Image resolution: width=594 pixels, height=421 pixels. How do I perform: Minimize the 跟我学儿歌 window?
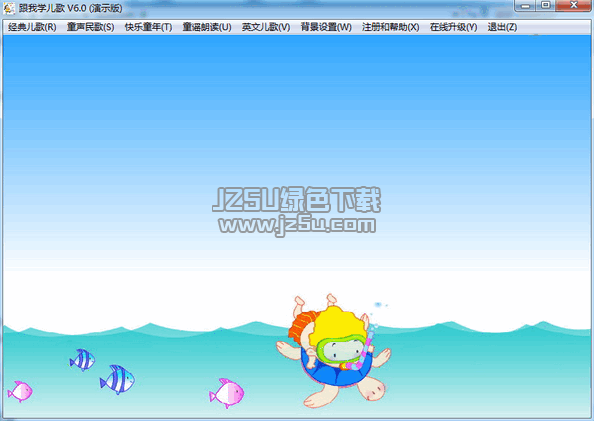coord(525,6)
